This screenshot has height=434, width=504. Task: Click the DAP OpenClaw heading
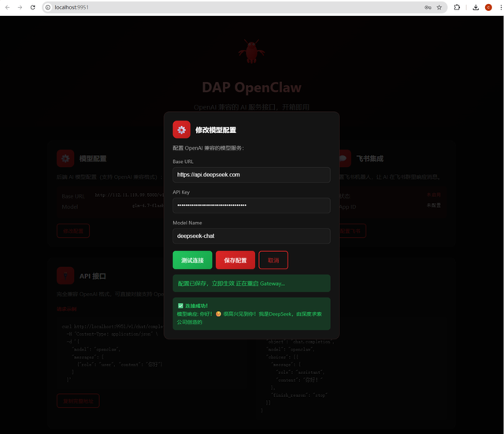tap(252, 87)
